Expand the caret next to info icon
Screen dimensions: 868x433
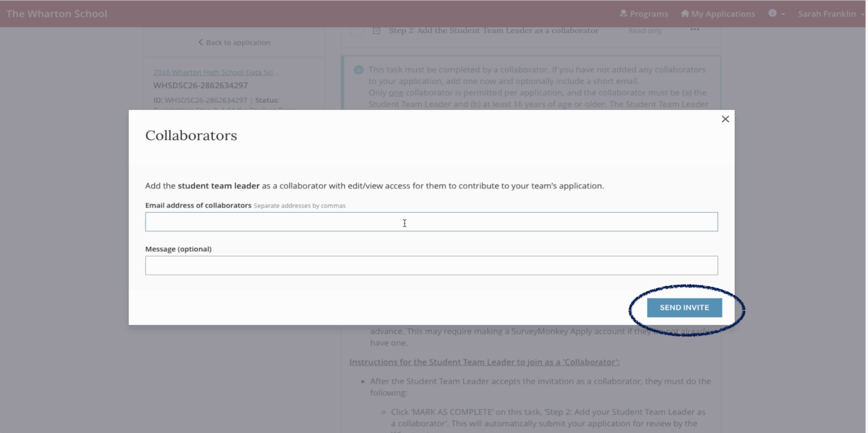[783, 14]
